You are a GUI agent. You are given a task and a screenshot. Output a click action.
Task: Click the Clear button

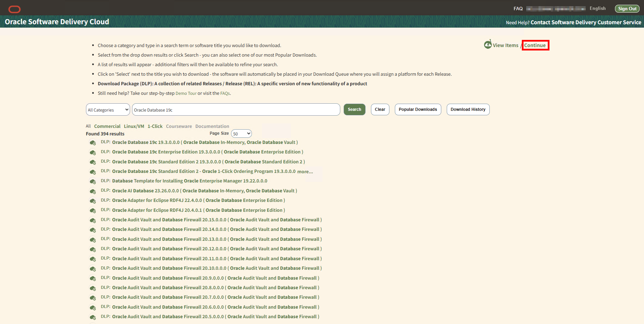(x=380, y=109)
